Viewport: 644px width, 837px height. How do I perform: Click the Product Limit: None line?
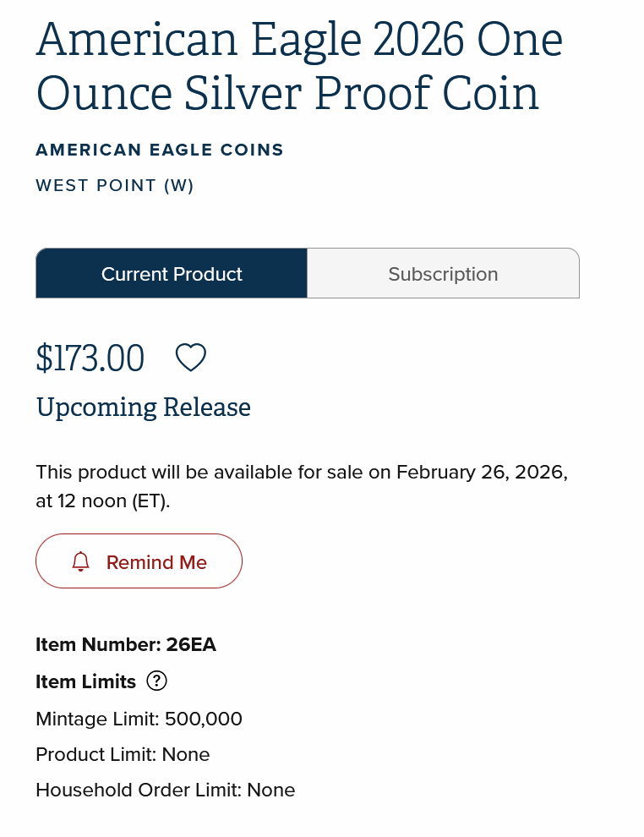123,754
